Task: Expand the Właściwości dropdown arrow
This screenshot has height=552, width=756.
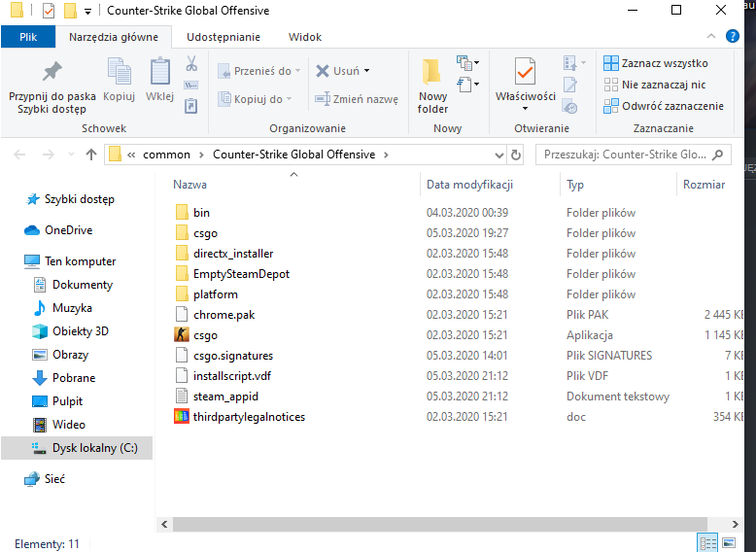Action: point(525,109)
